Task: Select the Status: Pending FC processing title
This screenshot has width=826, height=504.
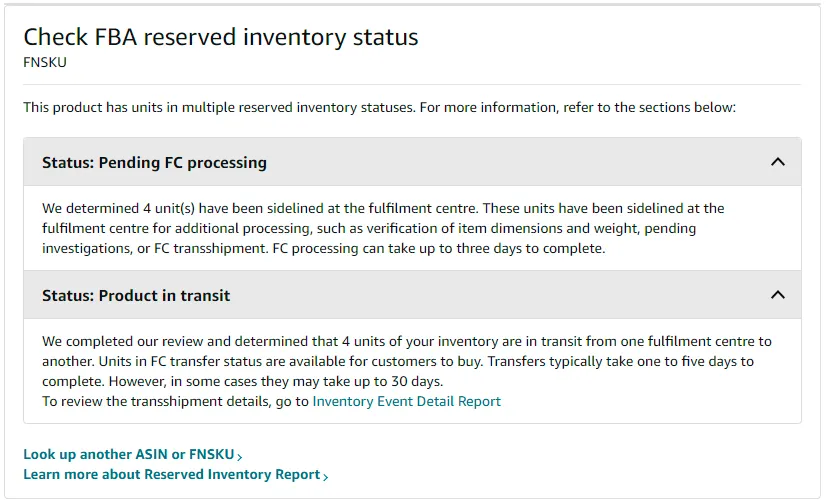Action: (x=154, y=163)
